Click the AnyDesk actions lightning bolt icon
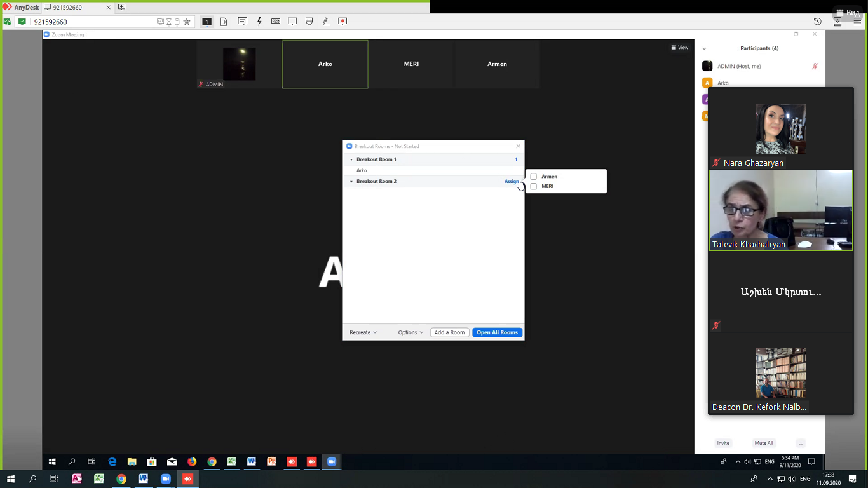The image size is (868, 488). 259,22
